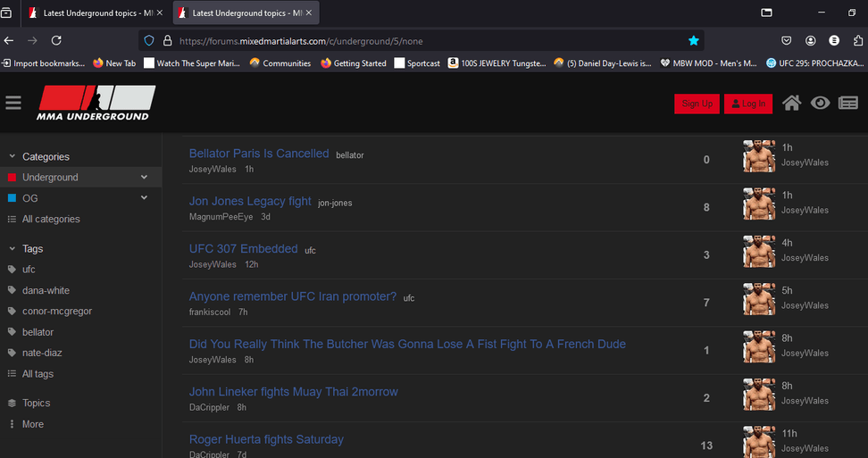Open All tags in the sidebar
Image resolution: width=868 pixels, height=458 pixels.
[38, 374]
